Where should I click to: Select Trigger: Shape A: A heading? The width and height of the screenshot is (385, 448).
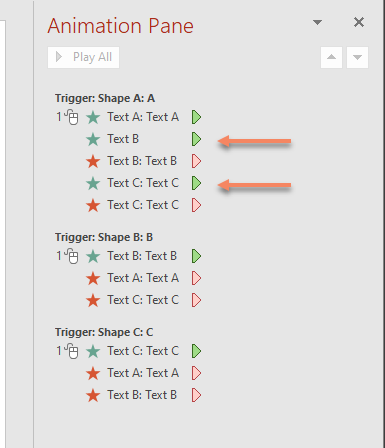tap(105, 98)
